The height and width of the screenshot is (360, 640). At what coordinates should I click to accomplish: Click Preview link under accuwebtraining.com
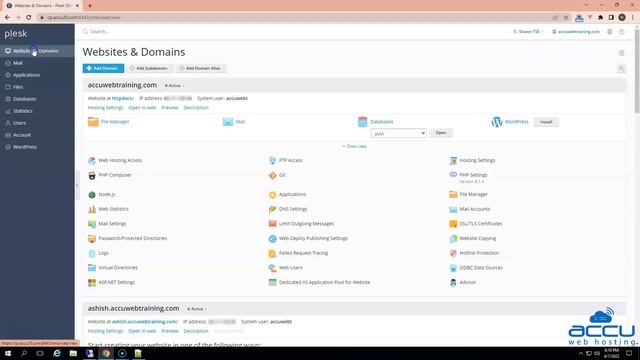pos(170,108)
